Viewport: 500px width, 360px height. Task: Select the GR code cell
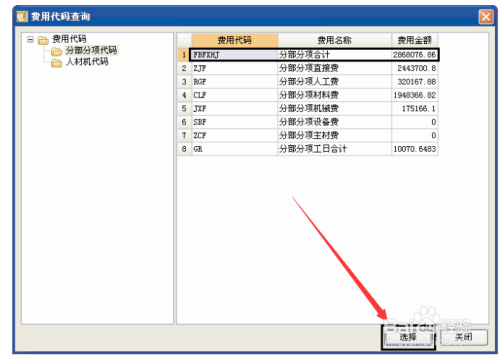tap(235, 149)
